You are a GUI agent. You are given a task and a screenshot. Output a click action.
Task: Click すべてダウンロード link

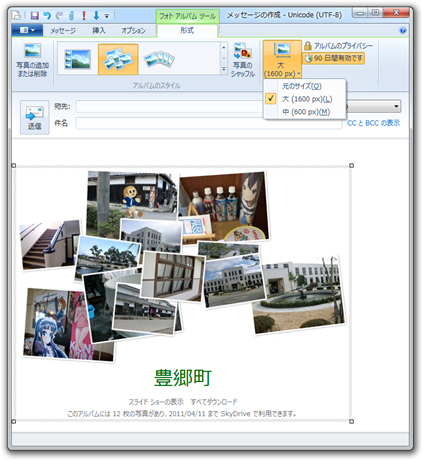pos(214,402)
